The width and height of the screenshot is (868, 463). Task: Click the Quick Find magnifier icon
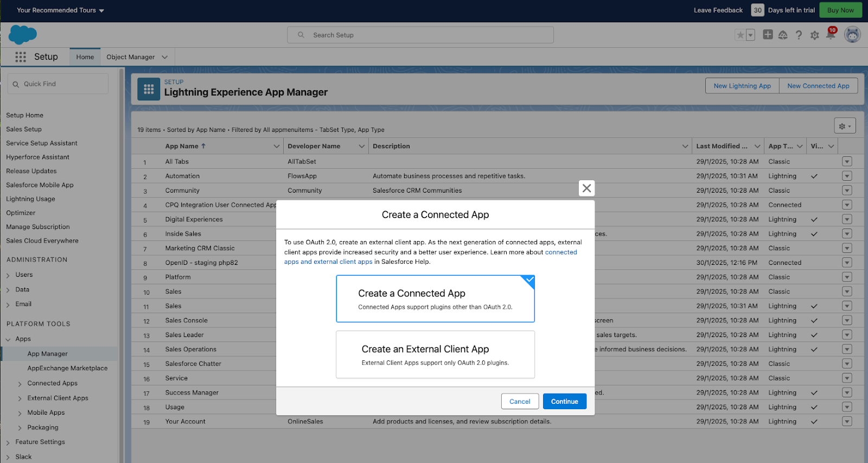pos(16,84)
